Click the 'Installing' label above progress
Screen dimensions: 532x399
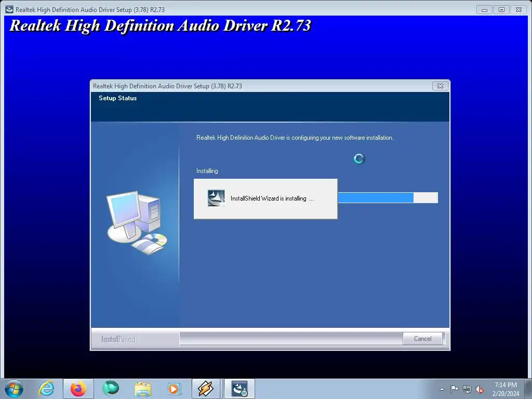[x=207, y=171]
